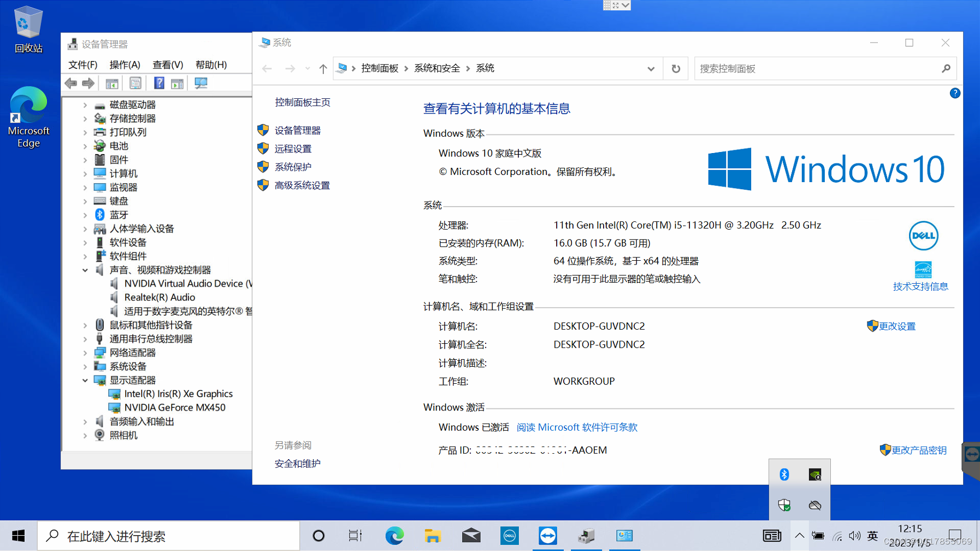This screenshot has height=551, width=980.
Task: Open the Properties toolbar icon in Device Manager
Action: click(135, 83)
